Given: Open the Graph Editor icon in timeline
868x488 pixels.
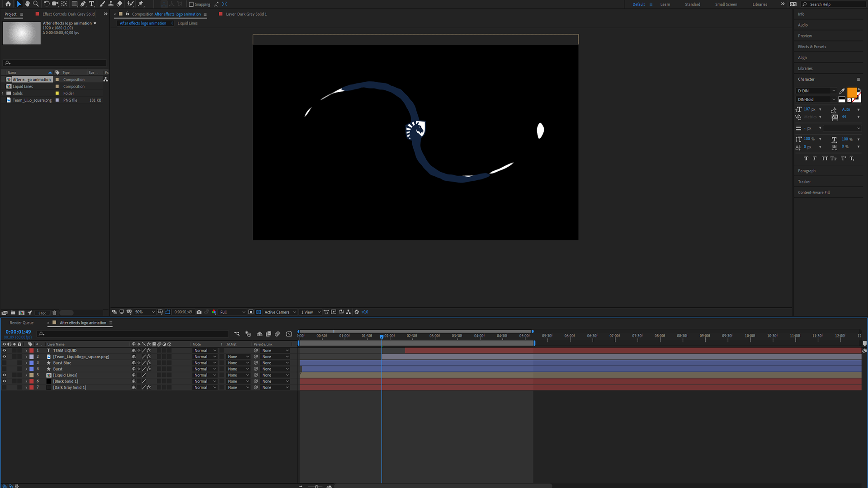Looking at the screenshot, I should point(289,334).
